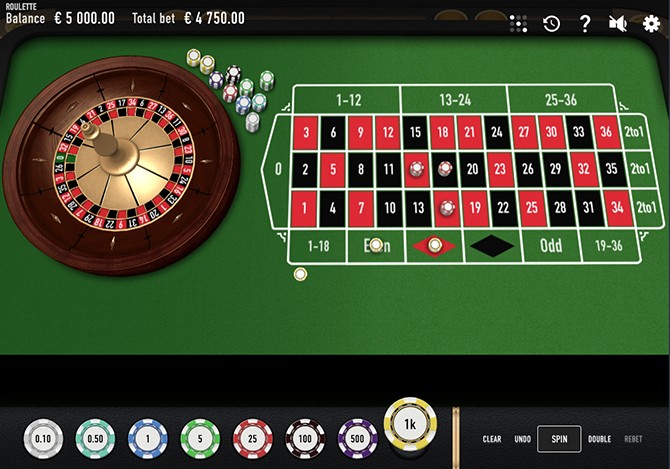
Task: Click the CLEAR bets button
Action: point(492,439)
